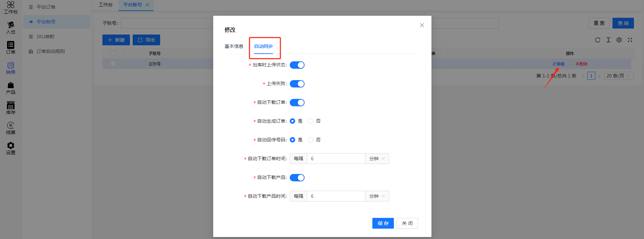Viewport: 644px width, 239px height.
Task: Toggle the 出库时上传状态 switch
Action: pyautogui.click(x=297, y=65)
